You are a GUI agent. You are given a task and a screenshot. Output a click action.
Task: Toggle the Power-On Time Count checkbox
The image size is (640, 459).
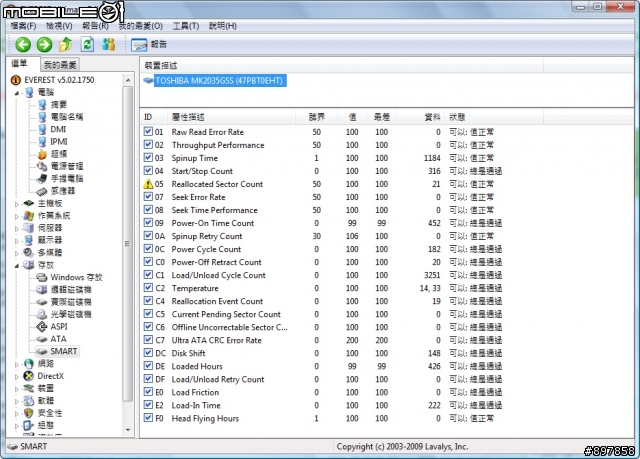148,223
